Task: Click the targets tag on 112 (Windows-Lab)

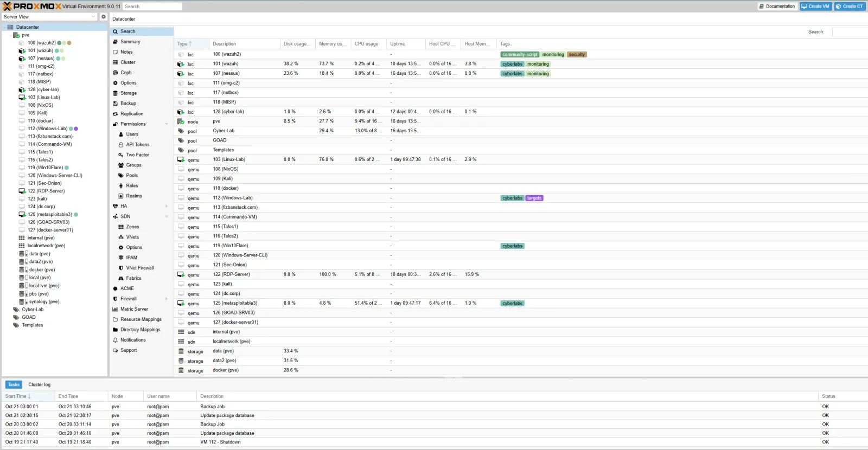Action: pyautogui.click(x=534, y=198)
